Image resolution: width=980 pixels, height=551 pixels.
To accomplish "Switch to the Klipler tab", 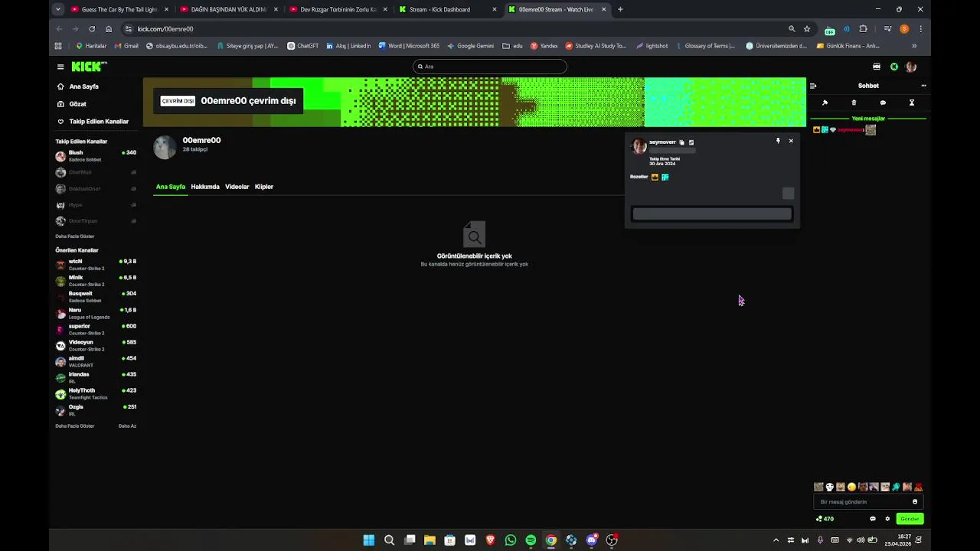I will click(x=264, y=187).
